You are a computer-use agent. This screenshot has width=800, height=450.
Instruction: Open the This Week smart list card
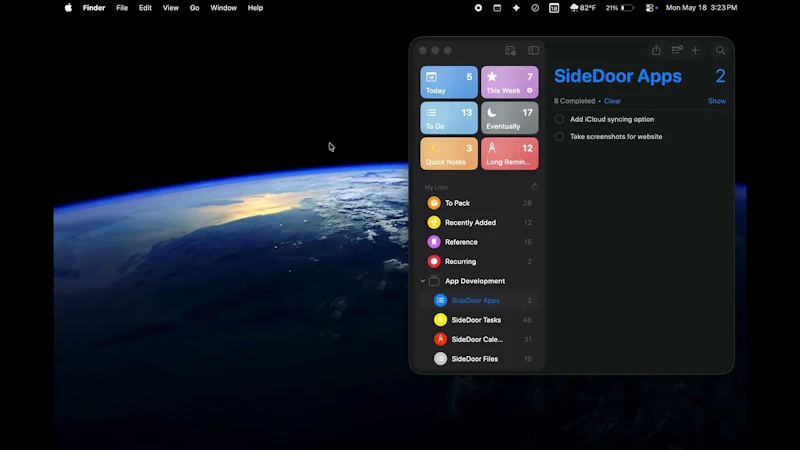point(509,82)
